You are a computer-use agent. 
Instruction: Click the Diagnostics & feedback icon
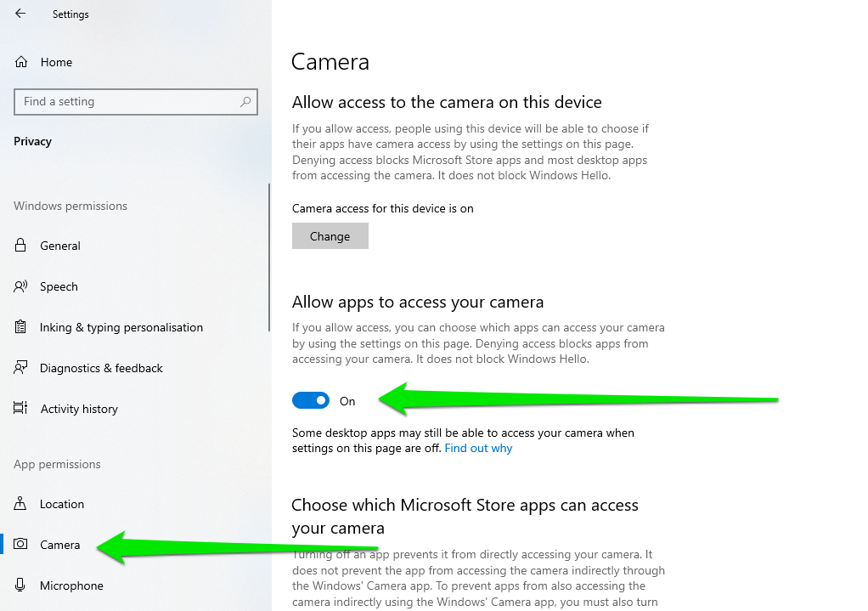point(20,368)
